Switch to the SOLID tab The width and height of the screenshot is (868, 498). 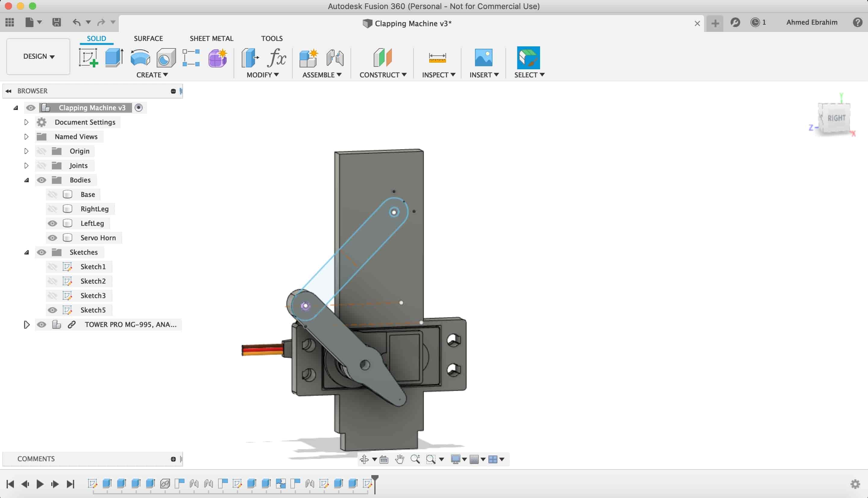click(96, 38)
